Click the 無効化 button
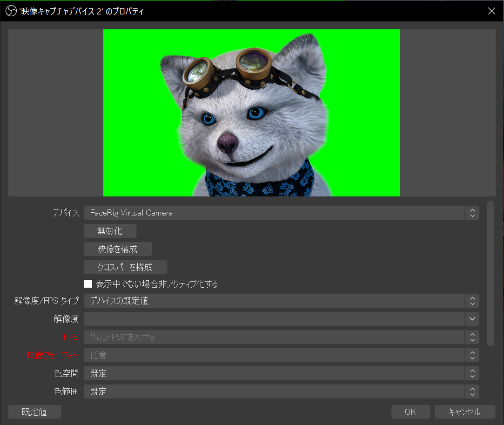Viewport: 504px width, 425px height. coord(110,231)
